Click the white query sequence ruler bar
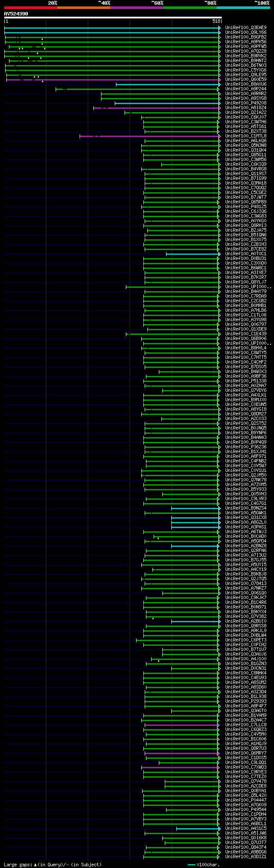The height and width of the screenshot is (868, 274). pyautogui.click(x=113, y=18)
